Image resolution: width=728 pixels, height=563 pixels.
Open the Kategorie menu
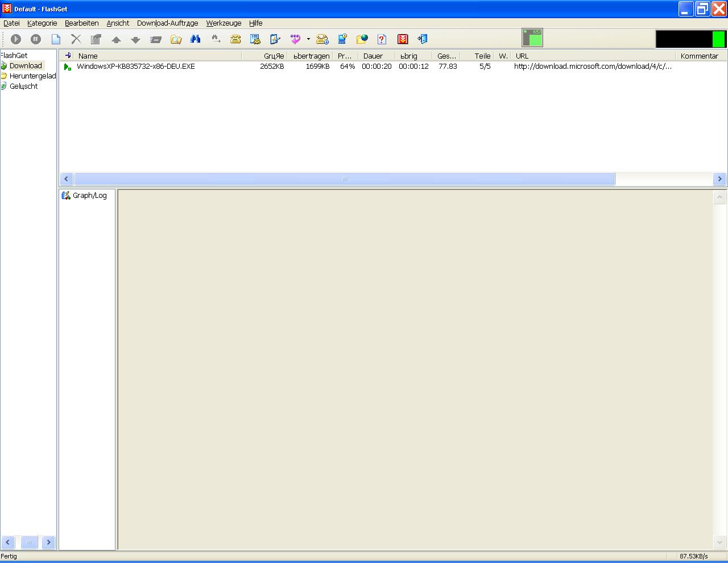tap(42, 23)
